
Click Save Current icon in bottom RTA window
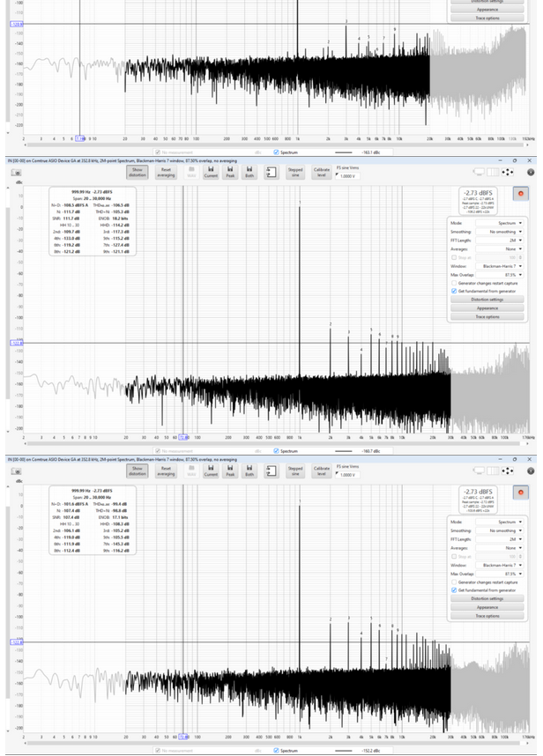point(211,471)
